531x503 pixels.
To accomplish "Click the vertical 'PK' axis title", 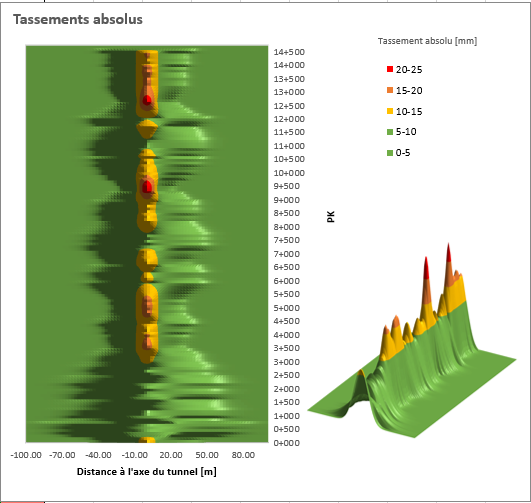I will tap(331, 217).
